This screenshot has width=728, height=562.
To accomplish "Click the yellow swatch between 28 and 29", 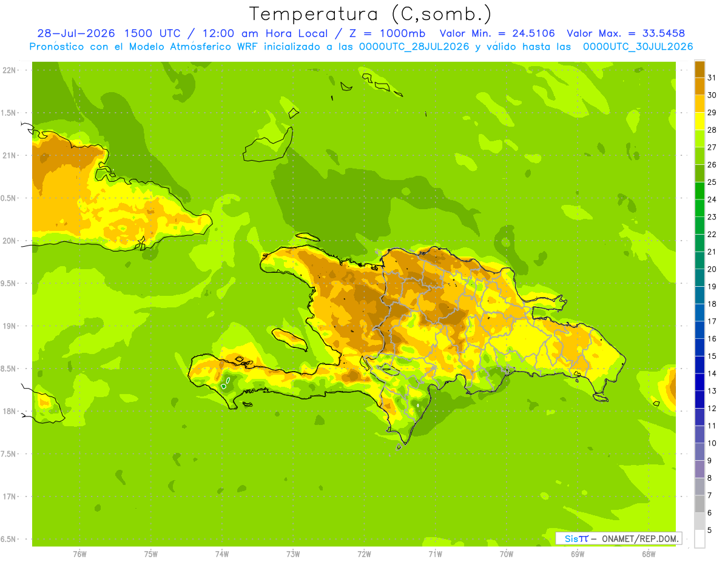I will click(699, 121).
